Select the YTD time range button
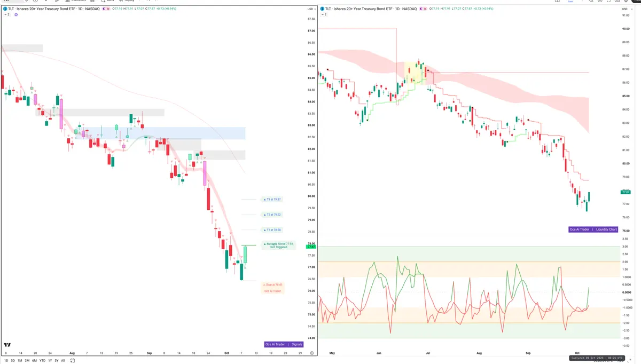Screen dimensions: 641x364 point(42,360)
